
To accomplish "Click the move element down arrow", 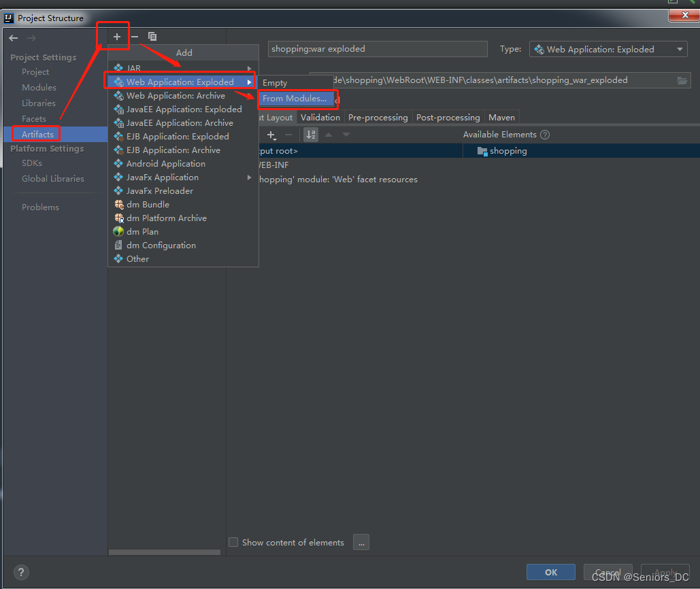I will pos(346,135).
